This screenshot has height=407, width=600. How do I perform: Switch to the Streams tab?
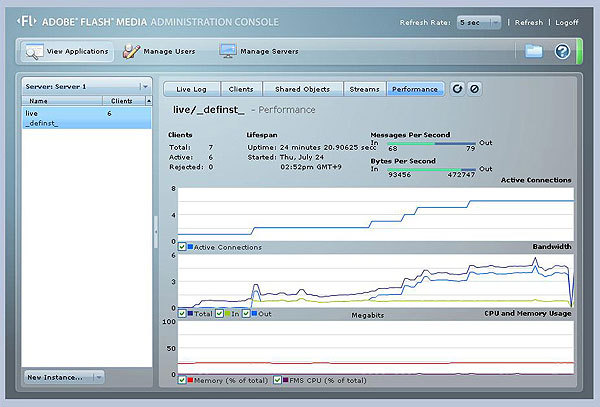[364, 89]
